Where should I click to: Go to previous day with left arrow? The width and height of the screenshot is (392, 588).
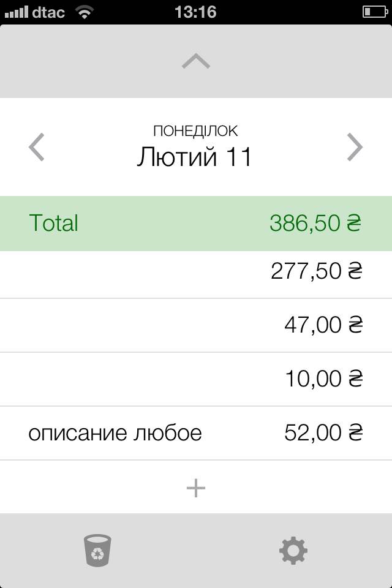pos(37,147)
